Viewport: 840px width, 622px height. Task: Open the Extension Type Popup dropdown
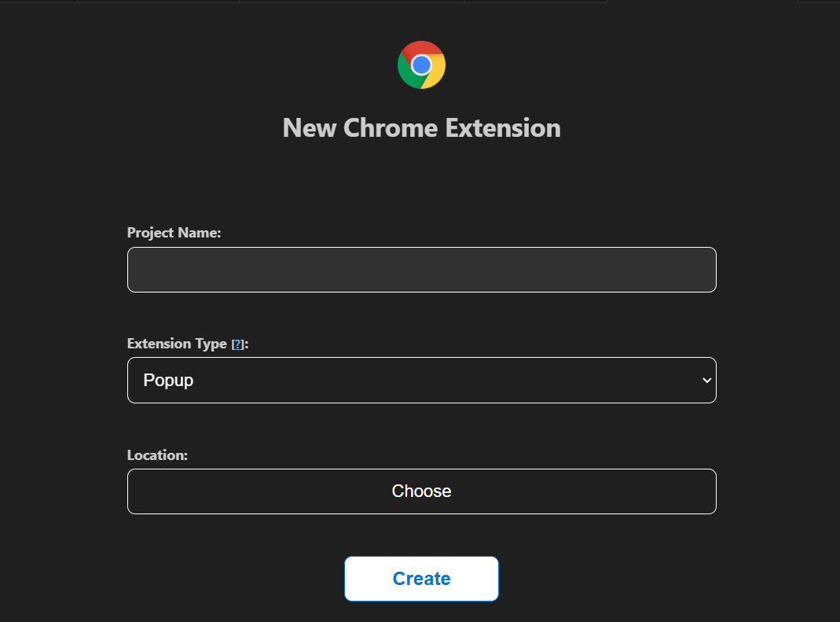tap(422, 380)
